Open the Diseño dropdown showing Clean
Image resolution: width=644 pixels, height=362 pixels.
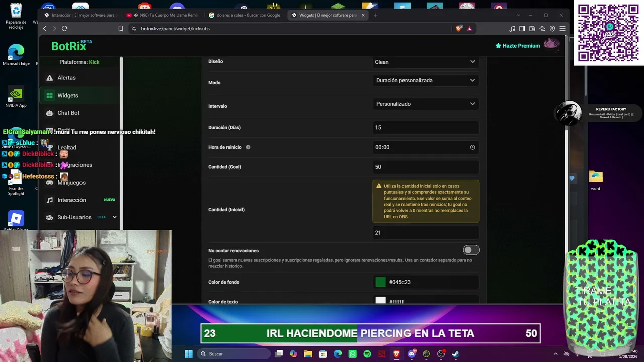pyautogui.click(x=425, y=62)
